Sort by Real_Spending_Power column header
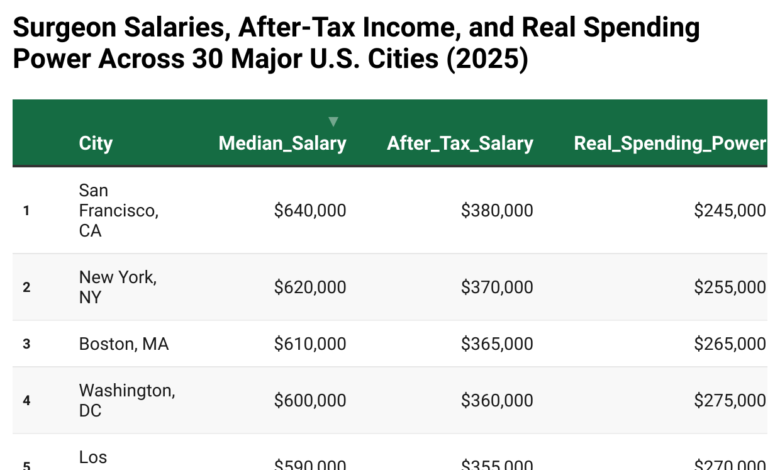The image size is (780, 470). point(670,143)
